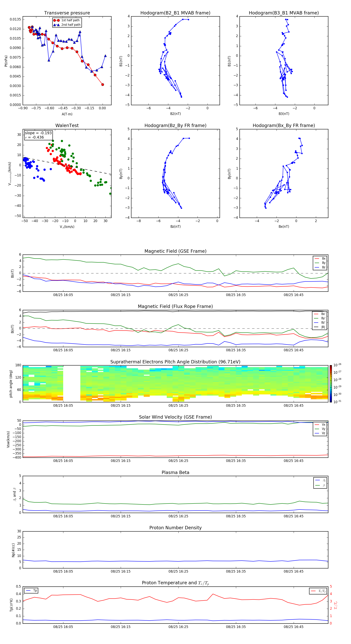Click the Suprathermal Electrons Pitch Angle title
Viewport: 351px width, 644px height.
tap(175, 362)
